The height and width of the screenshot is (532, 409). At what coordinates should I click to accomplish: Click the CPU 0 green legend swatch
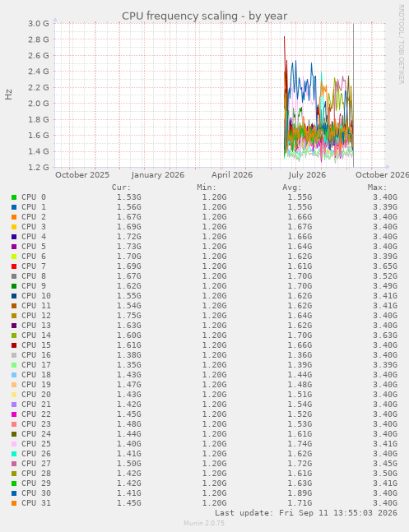point(14,197)
